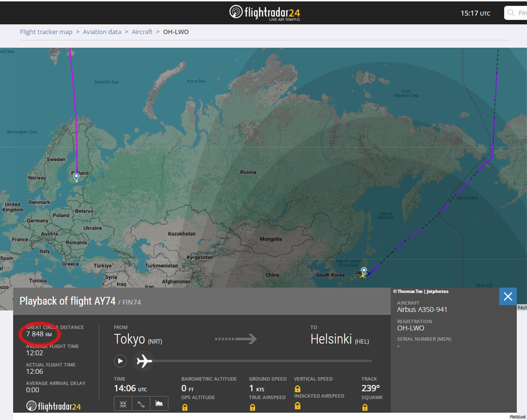This screenshot has width=527, height=420.
Task: Start playback with the play button
Action: pos(120,361)
